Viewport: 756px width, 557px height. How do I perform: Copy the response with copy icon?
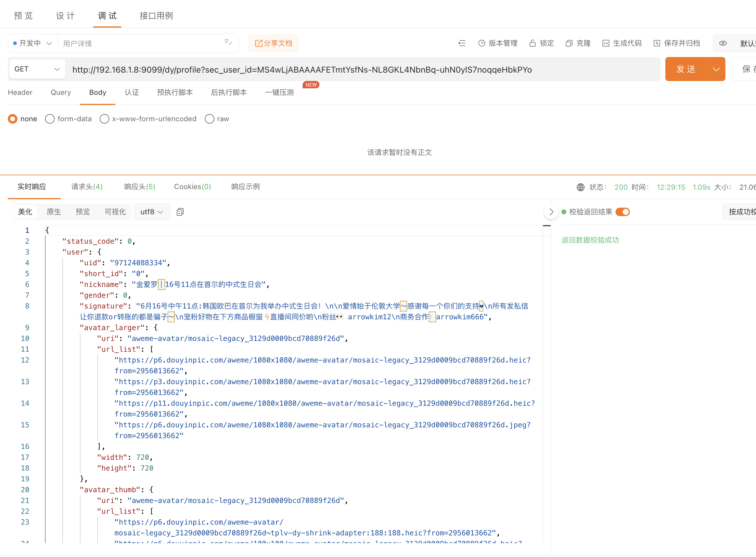[x=180, y=212]
